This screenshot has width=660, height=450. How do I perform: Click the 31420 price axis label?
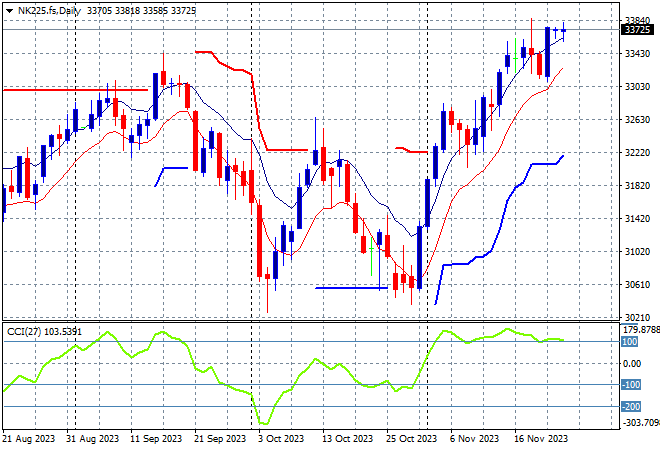(638, 218)
